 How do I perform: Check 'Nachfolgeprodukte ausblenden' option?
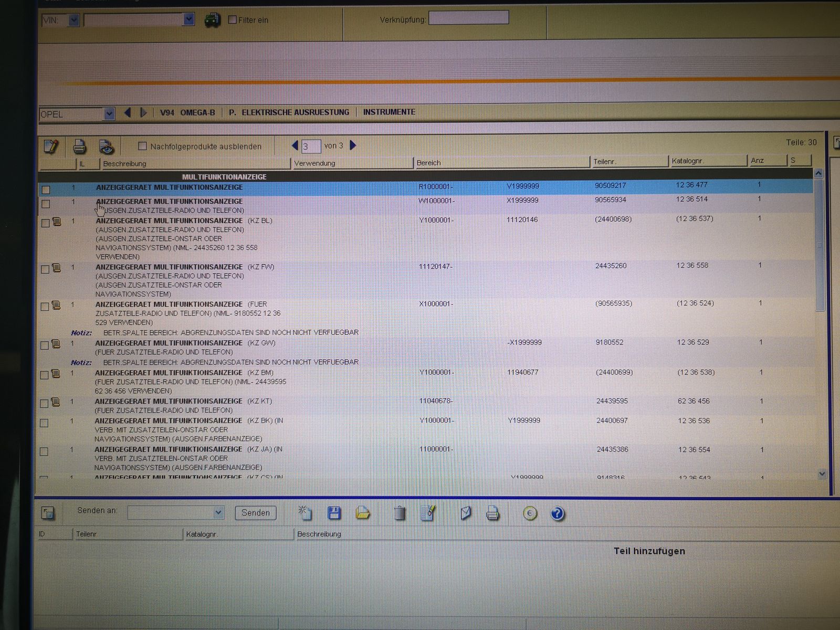(x=142, y=146)
